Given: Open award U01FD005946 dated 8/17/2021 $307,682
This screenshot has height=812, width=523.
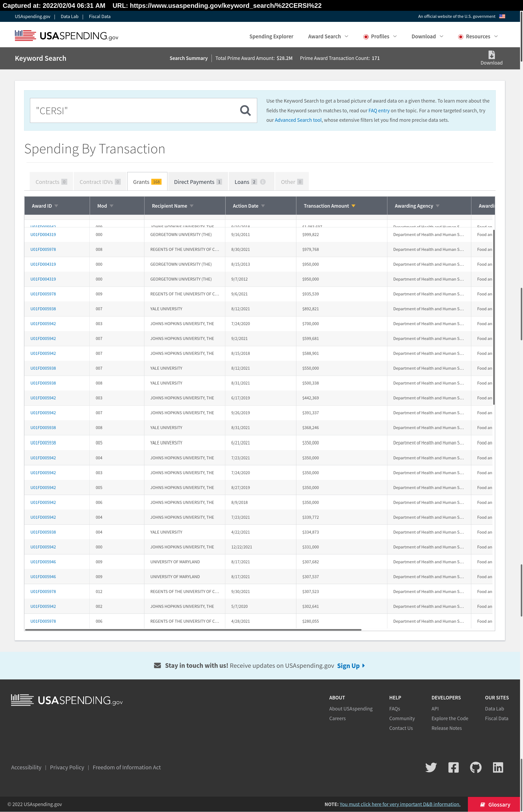Looking at the screenshot, I should coord(43,562).
